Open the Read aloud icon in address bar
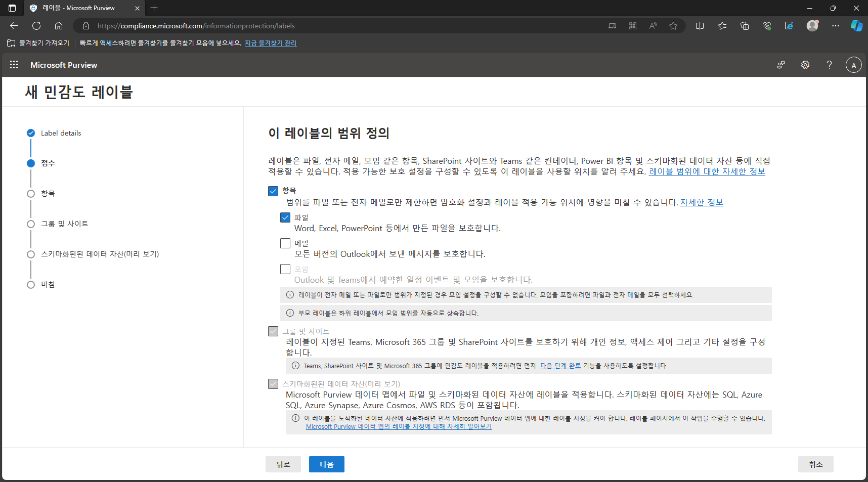 [x=653, y=26]
